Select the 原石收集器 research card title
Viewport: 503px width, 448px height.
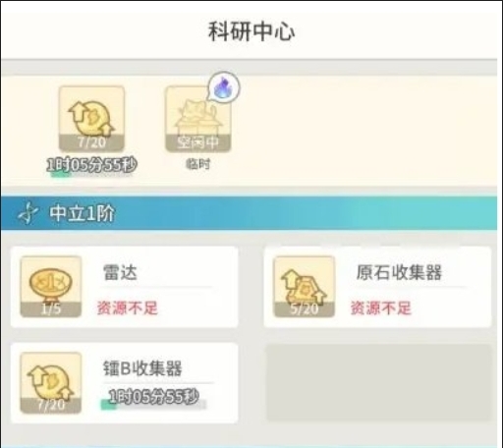pyautogui.click(x=399, y=272)
